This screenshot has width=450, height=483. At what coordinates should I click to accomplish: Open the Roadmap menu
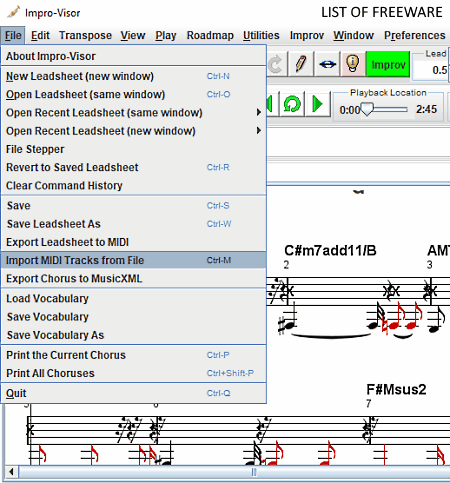(210, 35)
